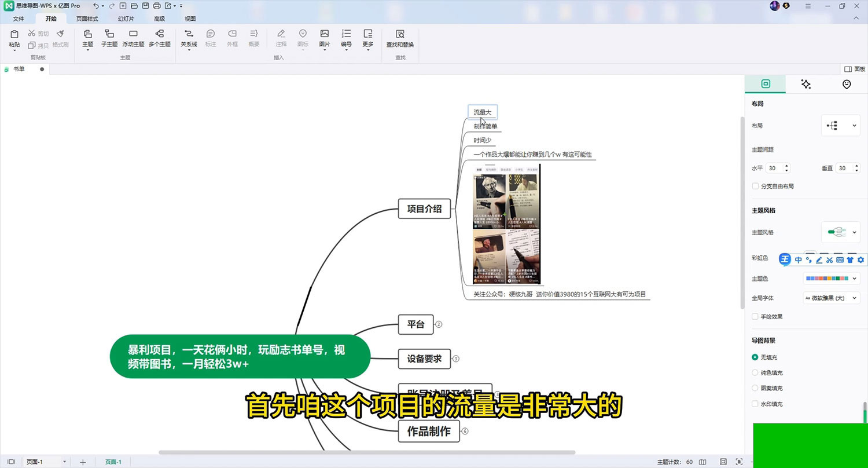This screenshot has height=468, width=868.
Task: Toggle 手绘效果 hand-drawn effect checkbox
Action: [755, 317]
